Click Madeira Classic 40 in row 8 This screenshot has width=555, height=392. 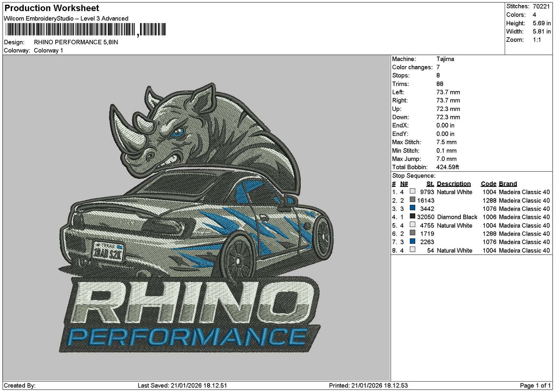[x=524, y=250]
